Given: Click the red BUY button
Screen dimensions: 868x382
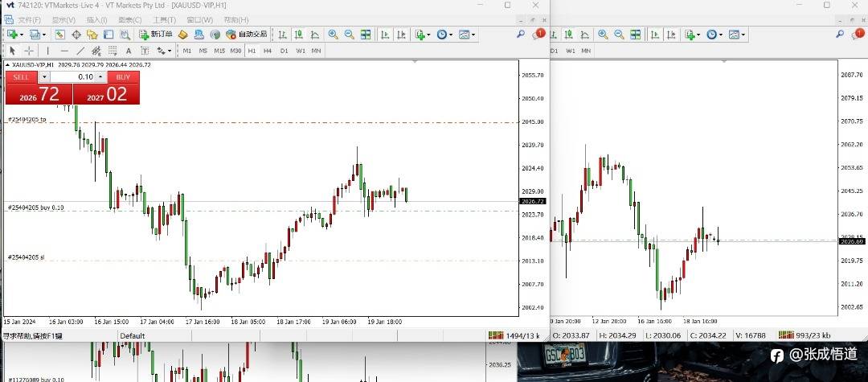Looking at the screenshot, I should tap(124, 77).
